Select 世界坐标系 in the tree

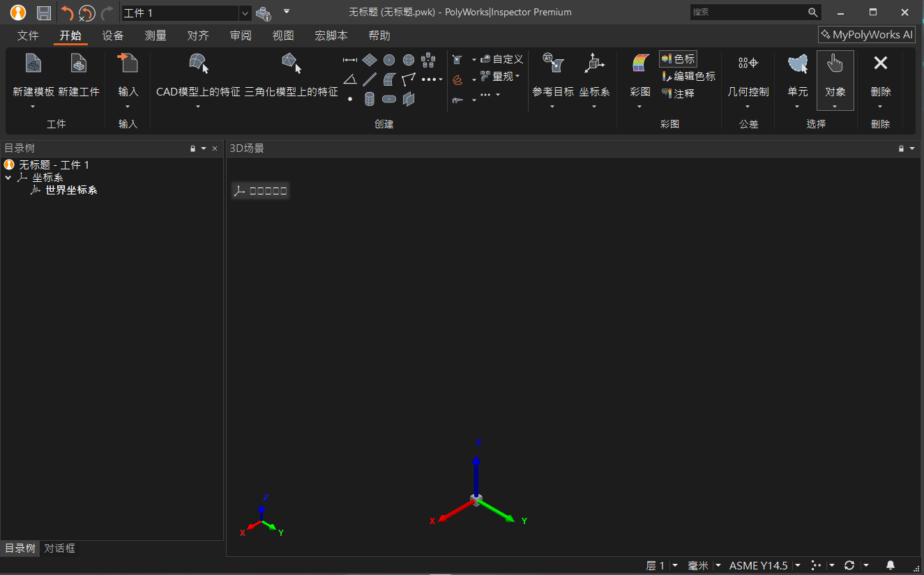[x=71, y=190]
